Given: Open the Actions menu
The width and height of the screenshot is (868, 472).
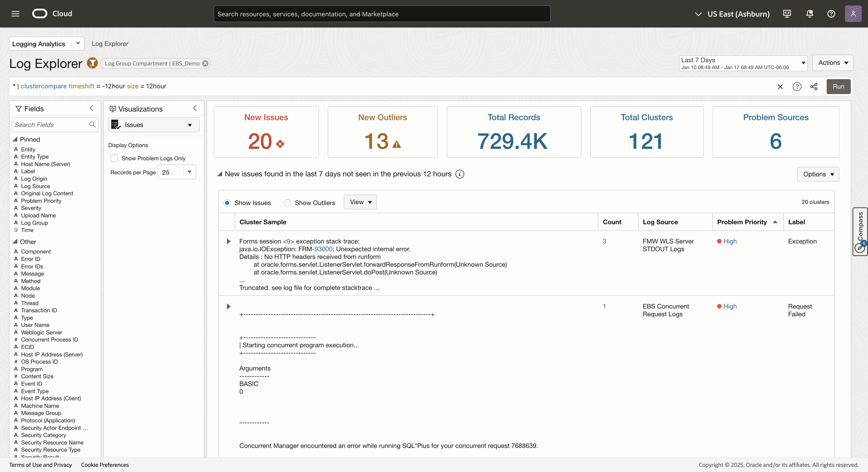Looking at the screenshot, I should 832,63.
